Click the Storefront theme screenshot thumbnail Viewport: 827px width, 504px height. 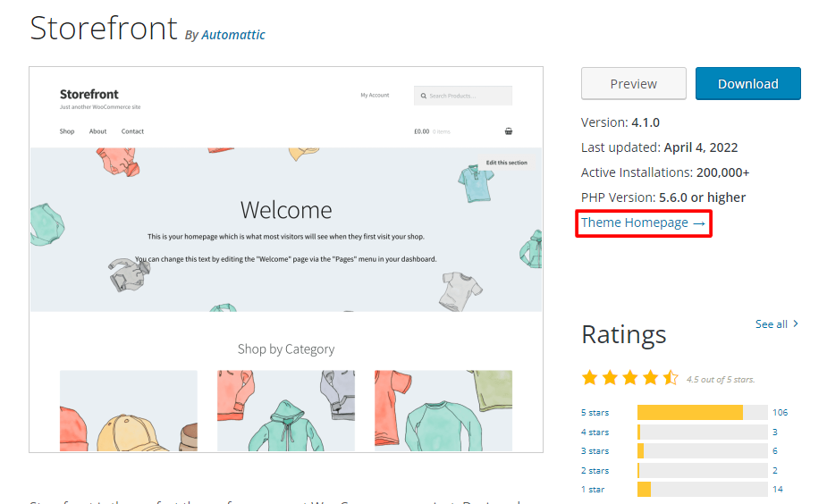pyautogui.click(x=286, y=259)
